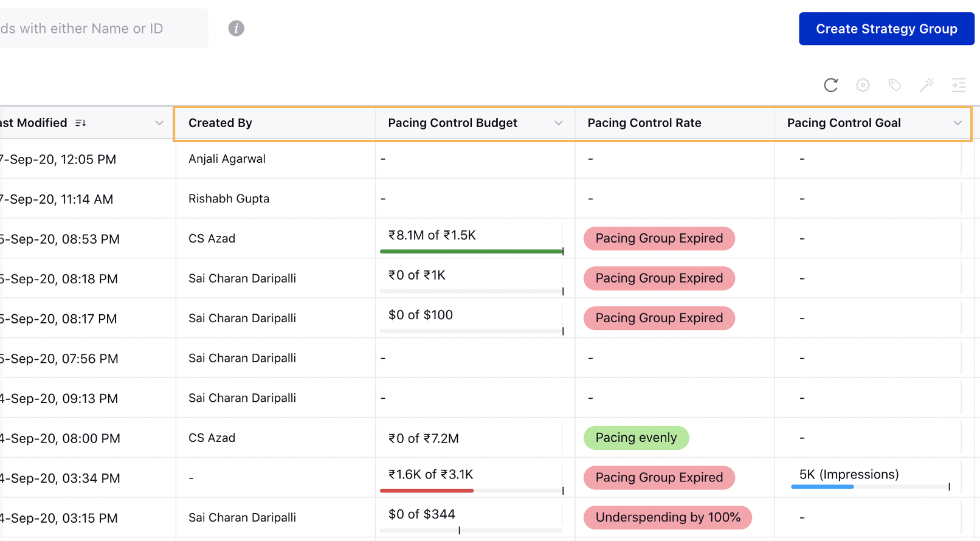Click Sai Charan Daripalli in 08:17 PM row

click(x=242, y=318)
